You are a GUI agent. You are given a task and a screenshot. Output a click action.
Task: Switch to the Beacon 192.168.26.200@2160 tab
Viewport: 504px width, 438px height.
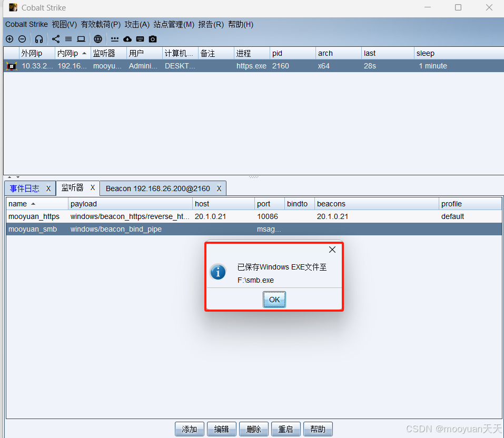click(x=158, y=188)
